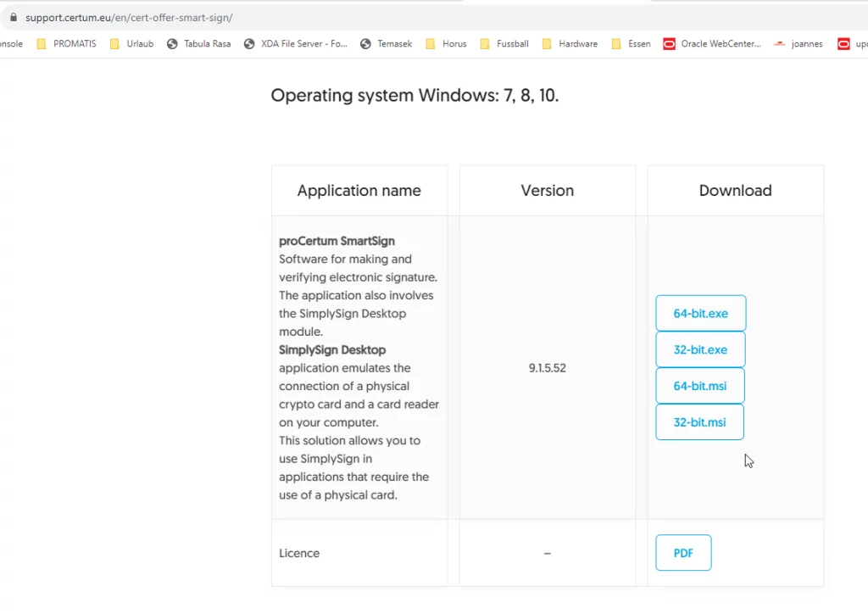Viewport: 868px width, 614px height.
Task: Download the 32-bit.exe installer
Action: [x=700, y=349]
